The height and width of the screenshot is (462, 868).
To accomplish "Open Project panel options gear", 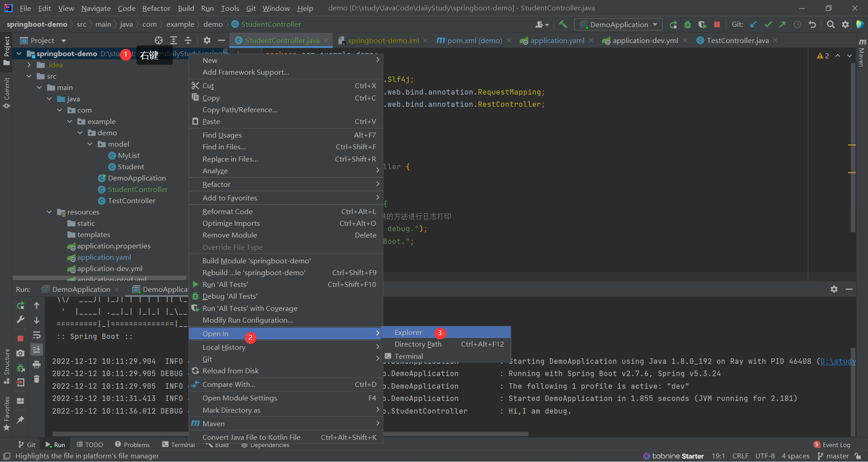I will [x=207, y=40].
